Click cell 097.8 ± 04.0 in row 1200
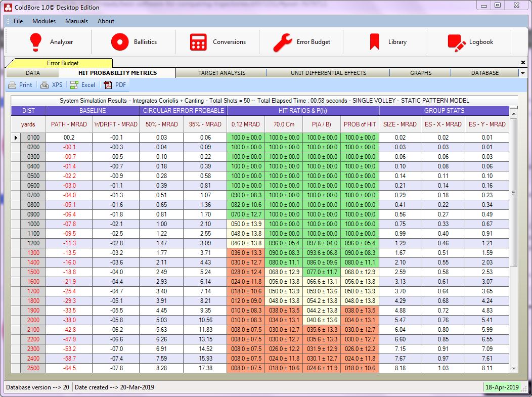This screenshot has height=397, width=532. click(x=322, y=243)
